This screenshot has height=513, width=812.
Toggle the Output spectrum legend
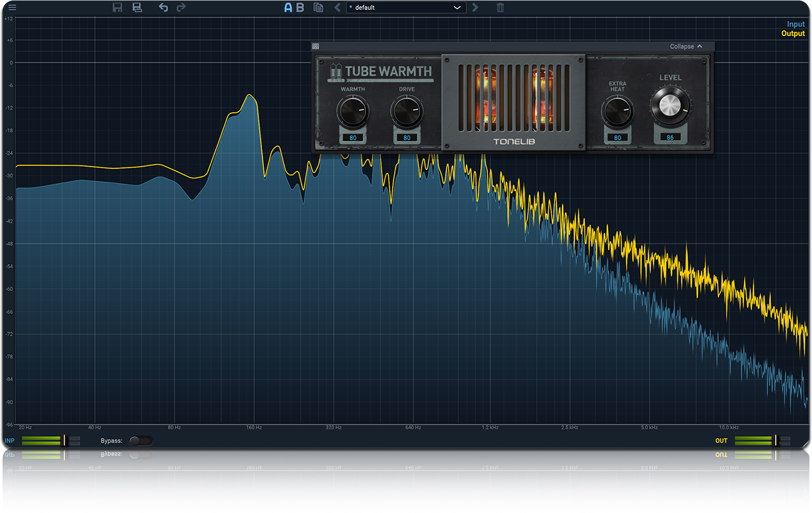coord(793,34)
